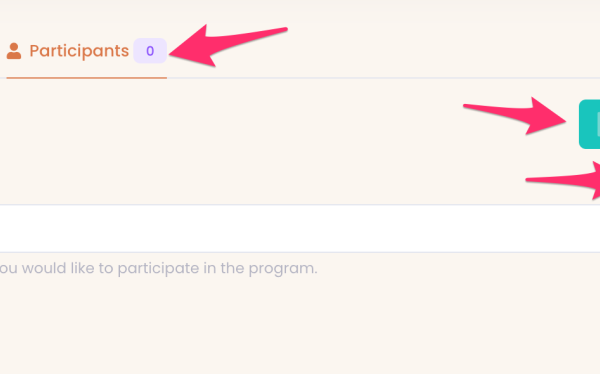Viewport: 600px width, 374px height.
Task: Click the word "program" in the helper text
Action: 283,269
